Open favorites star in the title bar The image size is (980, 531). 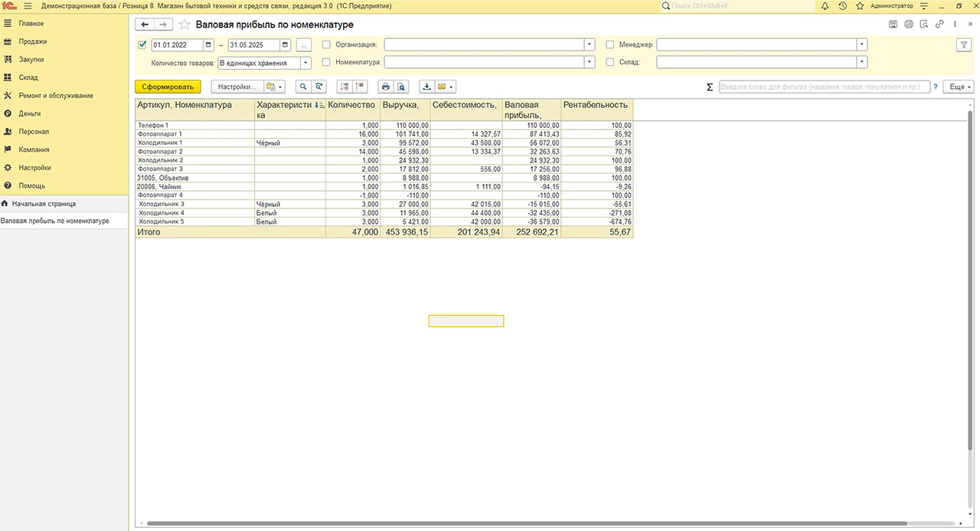point(860,5)
